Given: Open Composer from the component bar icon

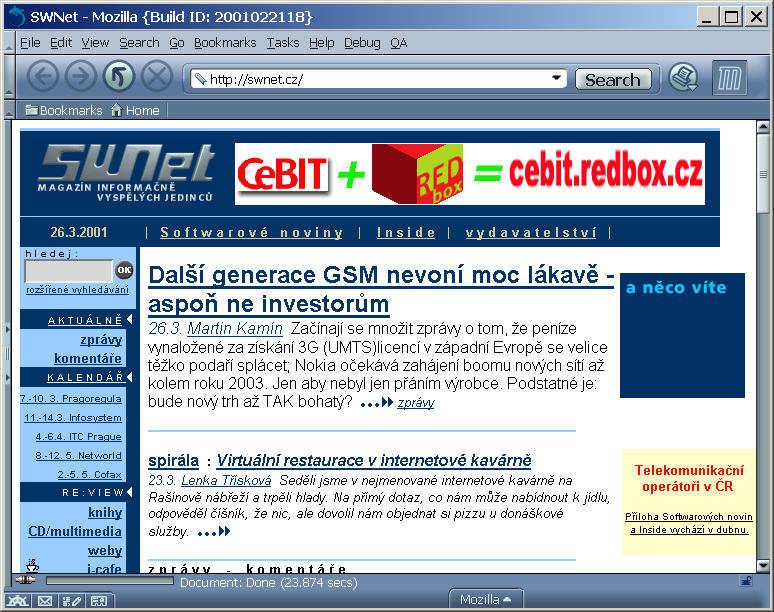Looking at the screenshot, I should 72,601.
